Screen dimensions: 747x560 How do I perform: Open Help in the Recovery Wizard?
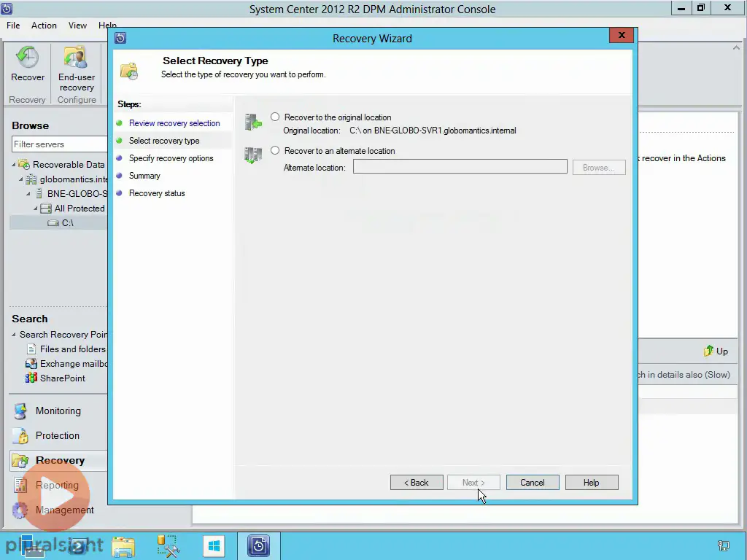point(591,483)
